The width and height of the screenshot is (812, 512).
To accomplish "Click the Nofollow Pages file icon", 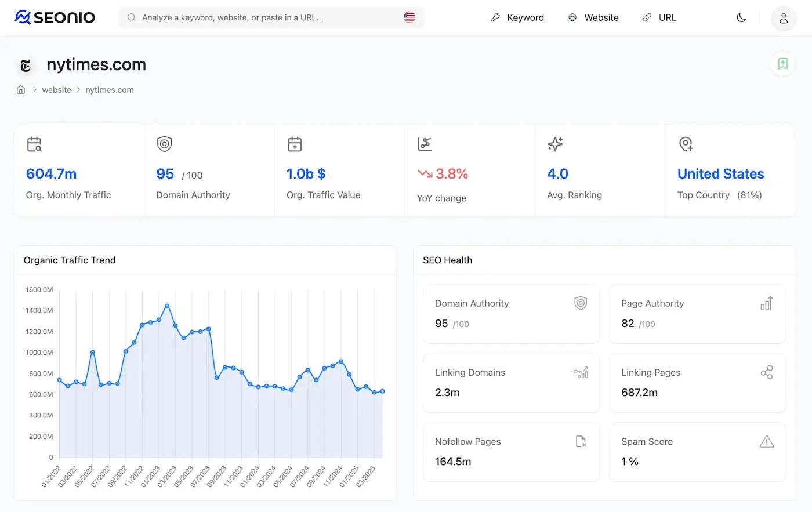I will [x=581, y=442].
